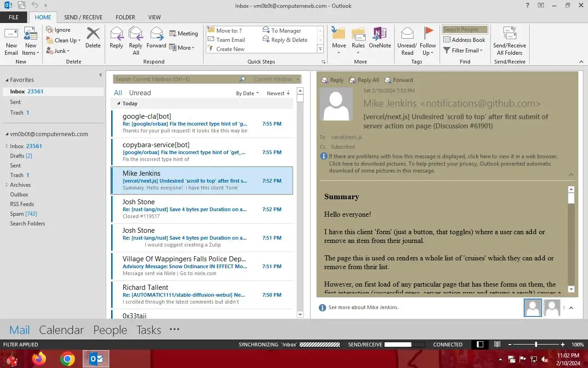This screenshot has width=588, height=368.
Task: Expand the Quick Steps gallery
Action: (x=320, y=49)
